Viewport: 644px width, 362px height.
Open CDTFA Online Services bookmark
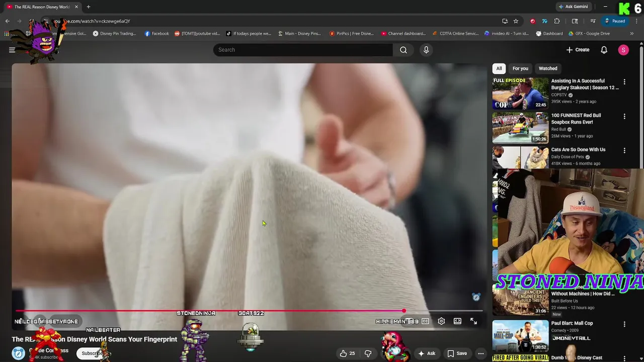click(455, 34)
